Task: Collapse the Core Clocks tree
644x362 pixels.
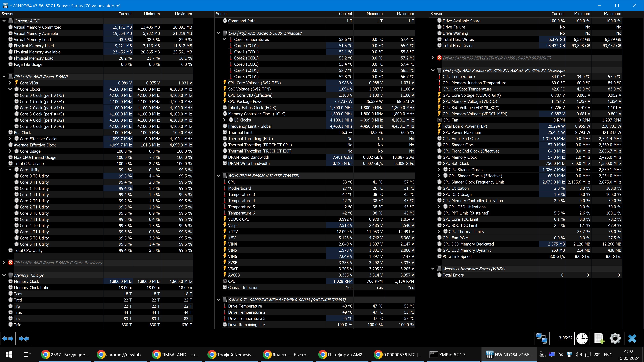Action: point(10,89)
